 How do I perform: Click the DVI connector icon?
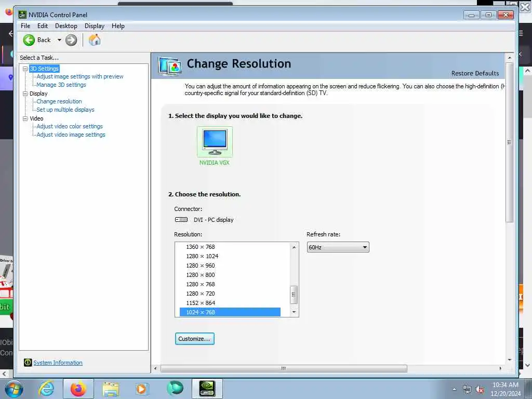pos(181,220)
